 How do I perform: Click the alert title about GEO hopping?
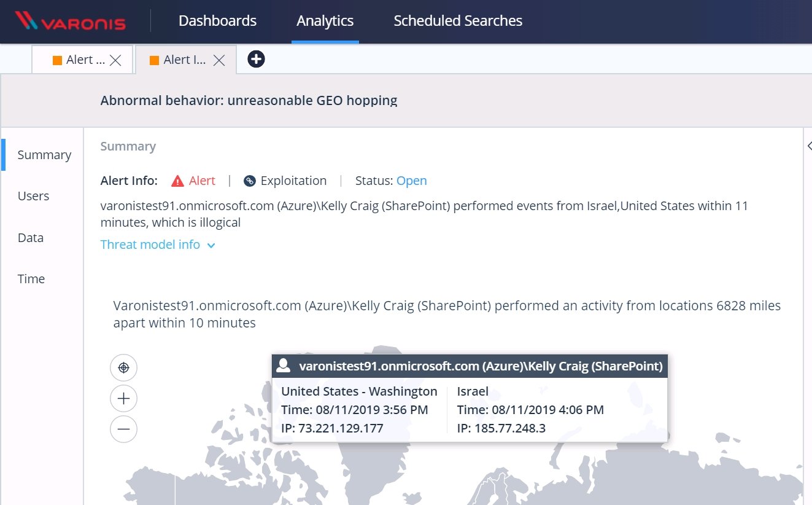point(249,100)
